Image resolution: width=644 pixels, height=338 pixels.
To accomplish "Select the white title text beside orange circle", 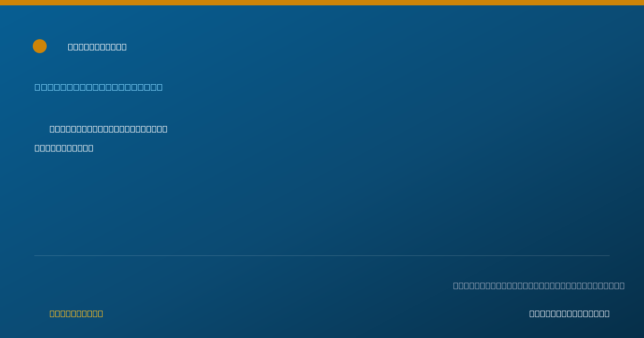I will [x=97, y=47].
